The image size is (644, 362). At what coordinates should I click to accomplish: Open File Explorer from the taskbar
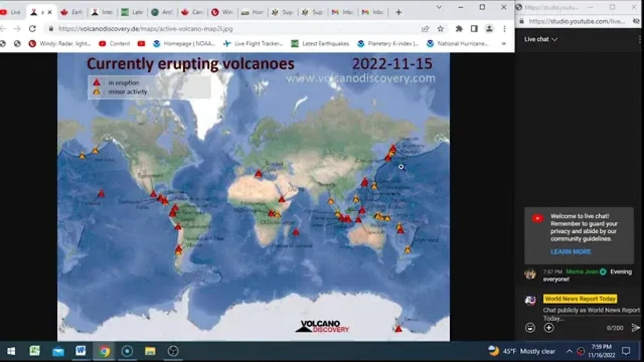150,351
